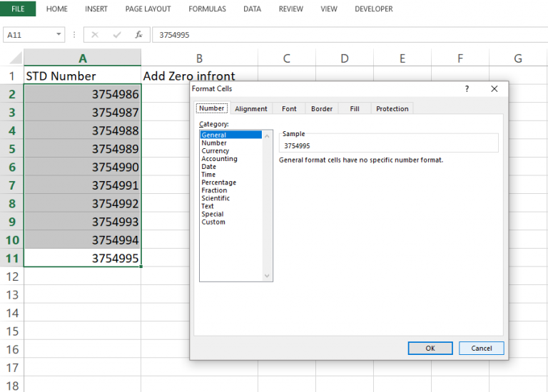Switch to the Alignment tab
Viewport: 548px width, 392px height.
[251, 108]
